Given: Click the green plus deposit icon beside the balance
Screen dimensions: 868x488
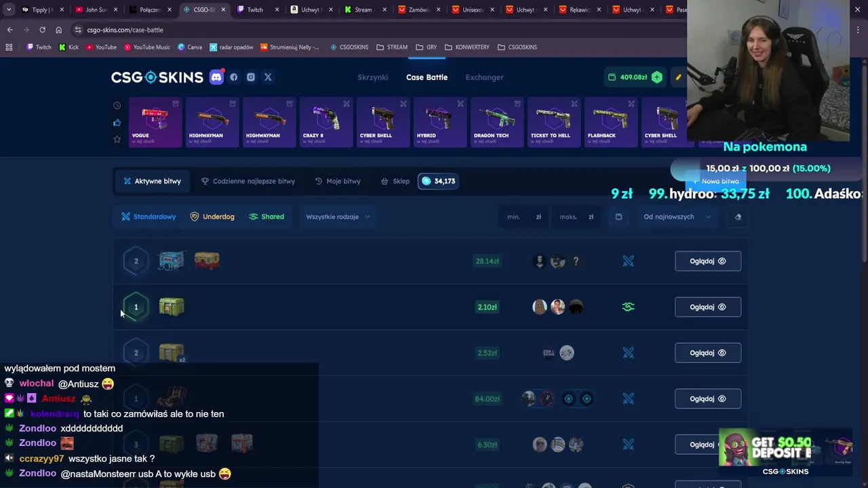Looking at the screenshot, I should click(x=656, y=77).
